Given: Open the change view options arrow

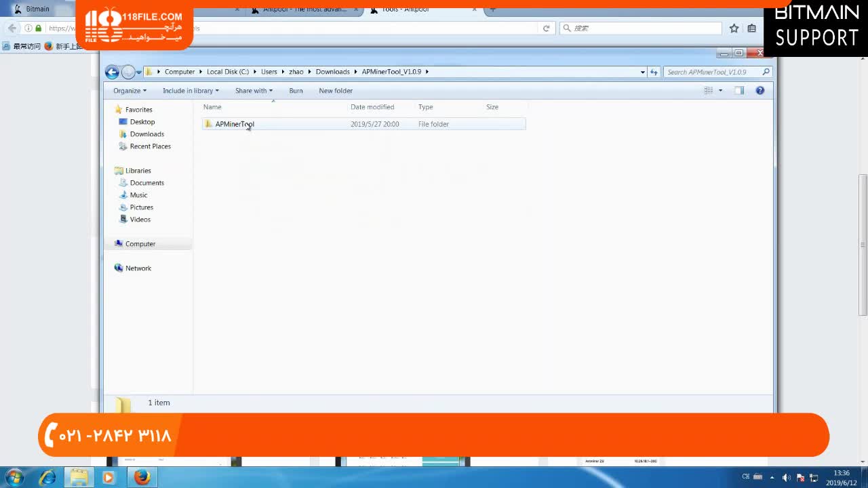Looking at the screenshot, I should (x=720, y=91).
